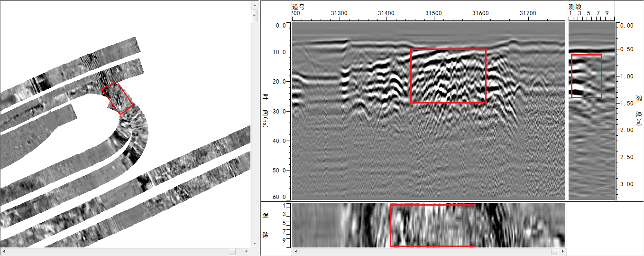
Task: Click the red selection box in the bottom slice view
Action: point(432,225)
